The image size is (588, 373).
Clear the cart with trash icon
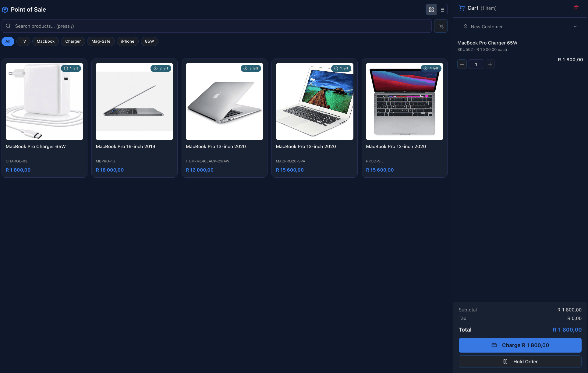click(x=576, y=8)
